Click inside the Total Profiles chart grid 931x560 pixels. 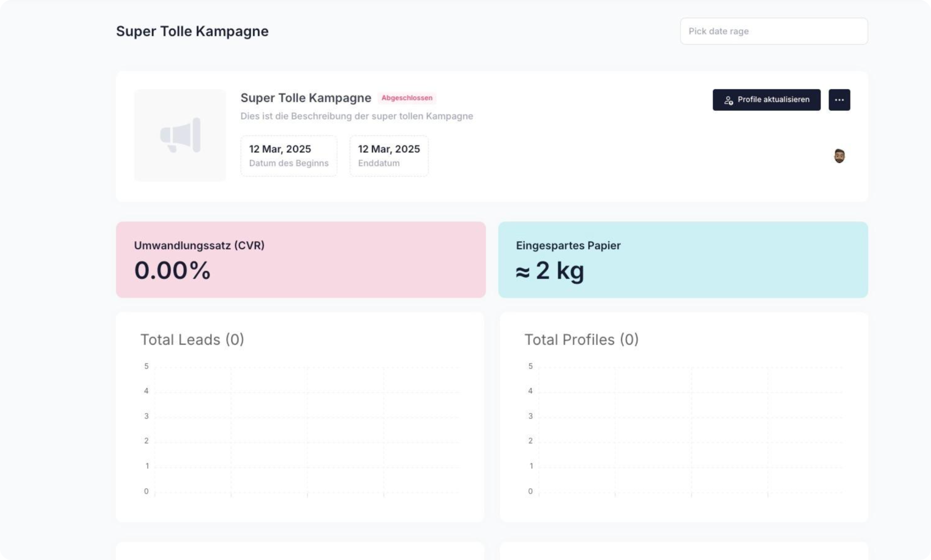[x=691, y=430]
